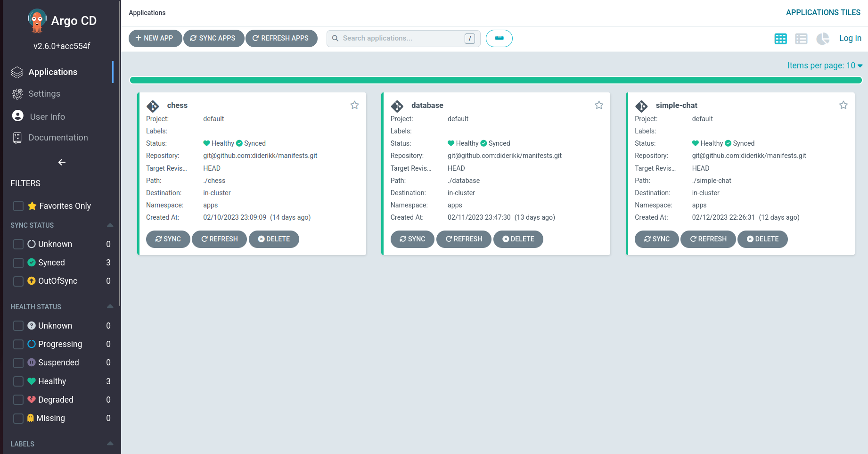Enable Favorites Only filter checkbox

(18, 206)
